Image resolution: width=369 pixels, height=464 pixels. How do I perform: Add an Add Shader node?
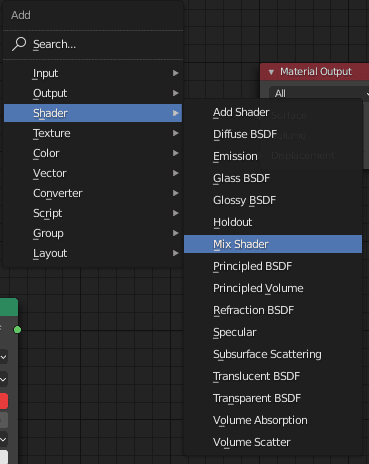[x=273, y=112]
